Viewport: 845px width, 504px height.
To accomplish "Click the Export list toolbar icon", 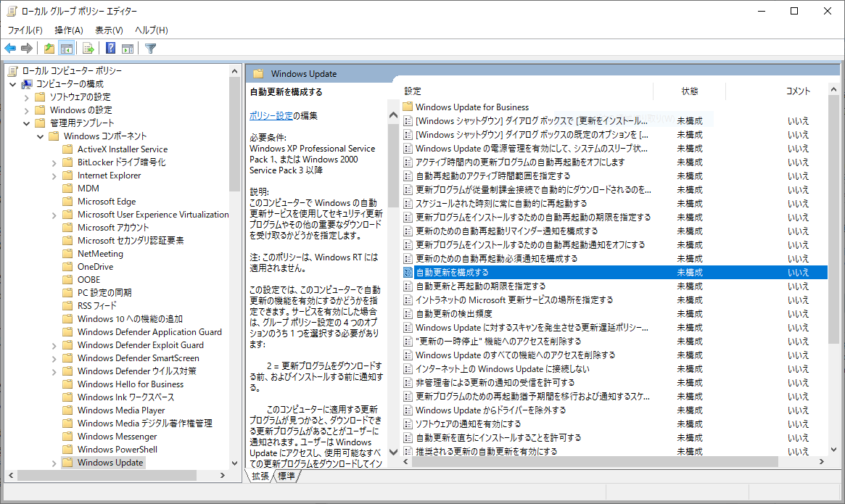I will tap(88, 49).
